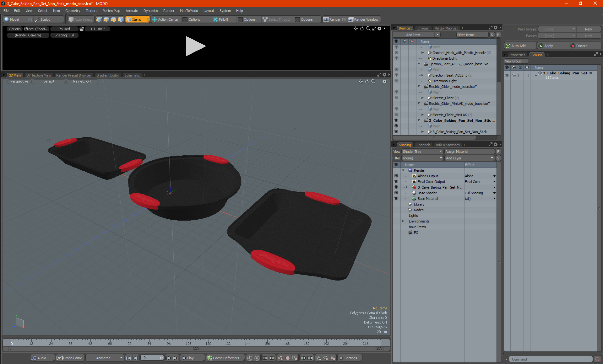Click New next to Pass Groups

tap(588, 29)
